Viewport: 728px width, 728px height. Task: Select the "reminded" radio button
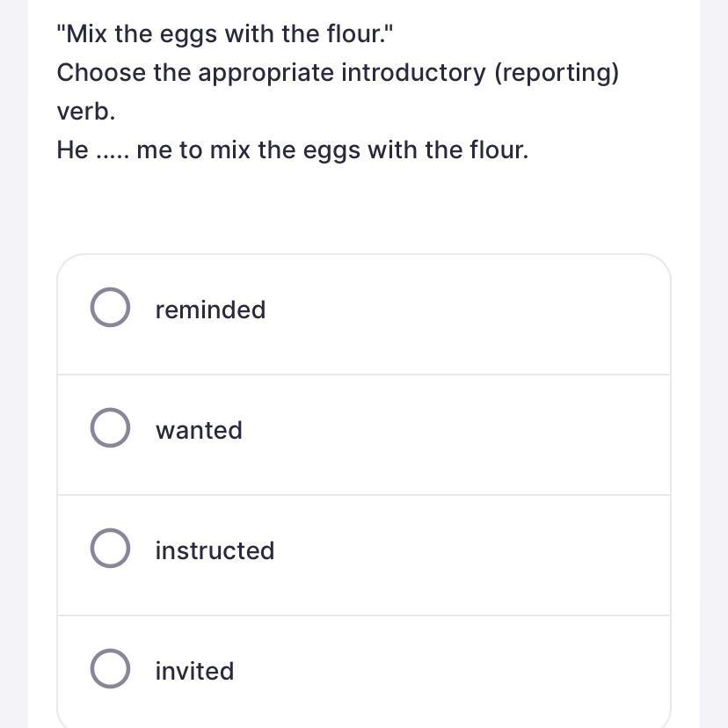pyautogui.click(x=111, y=309)
